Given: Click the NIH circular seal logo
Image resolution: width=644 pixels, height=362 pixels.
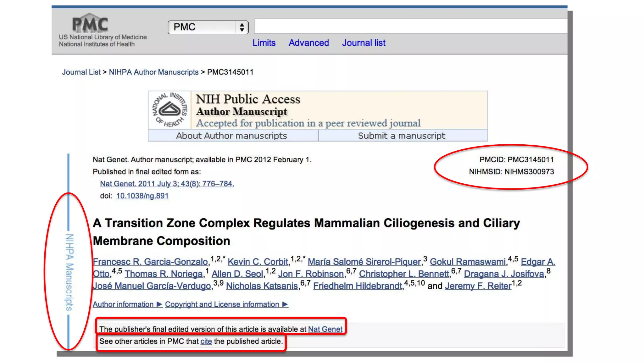Looking at the screenshot, I should pyautogui.click(x=170, y=110).
